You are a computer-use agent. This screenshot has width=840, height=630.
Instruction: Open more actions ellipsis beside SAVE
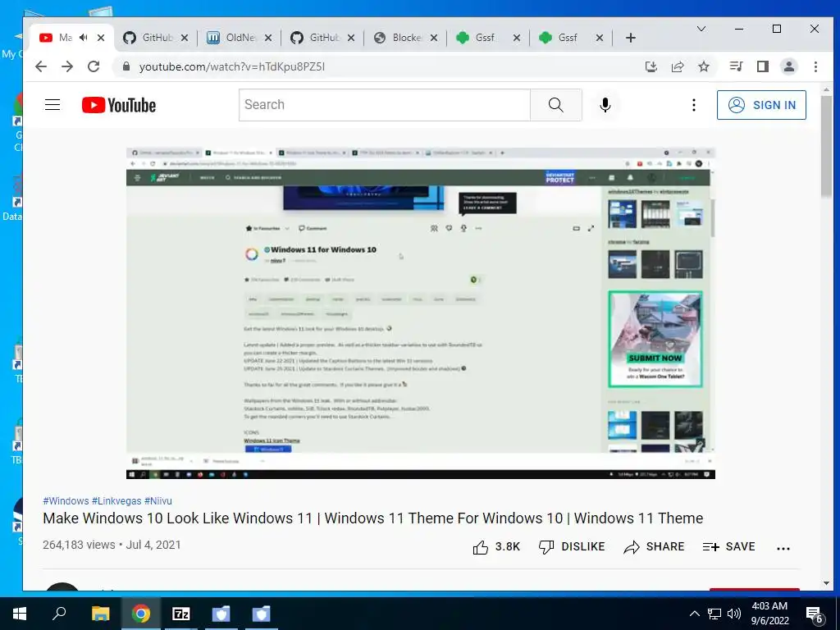click(x=783, y=548)
